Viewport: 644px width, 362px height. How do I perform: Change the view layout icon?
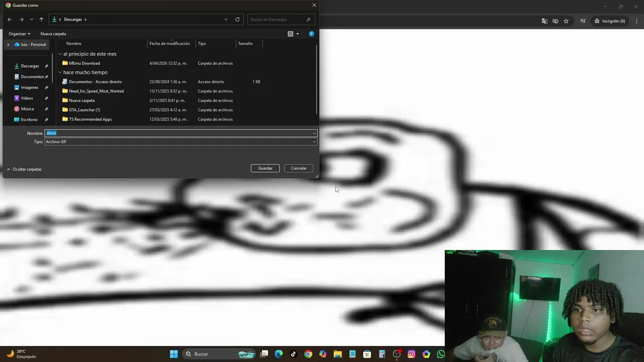290,34
